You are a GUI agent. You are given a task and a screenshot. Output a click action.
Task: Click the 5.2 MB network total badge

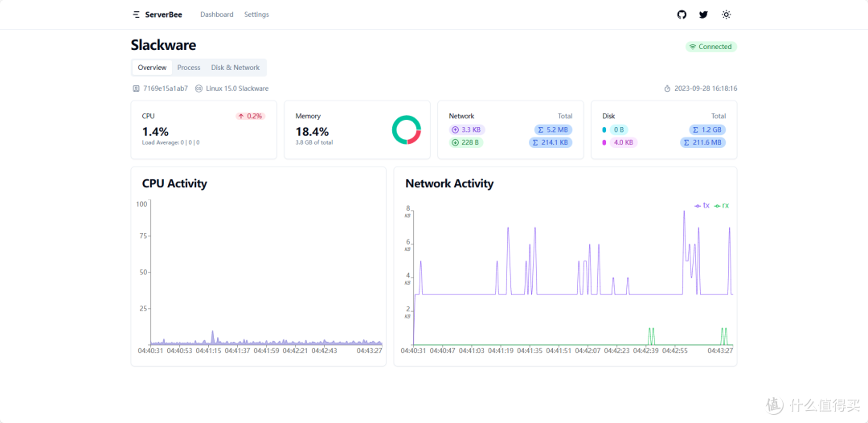click(554, 130)
